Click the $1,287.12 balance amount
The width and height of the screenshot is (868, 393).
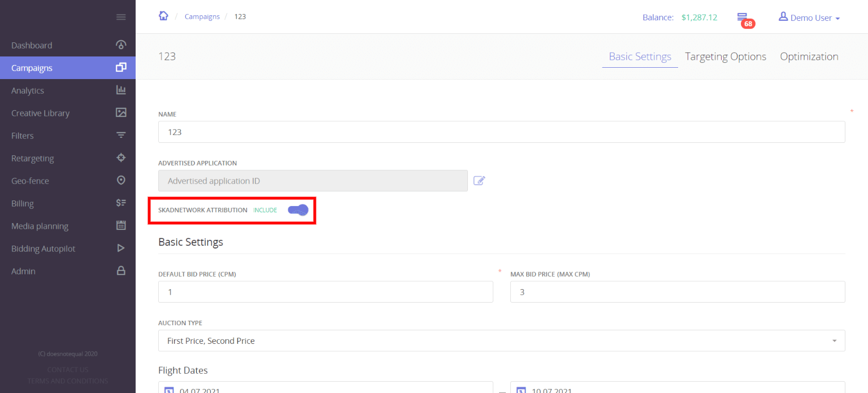699,18
